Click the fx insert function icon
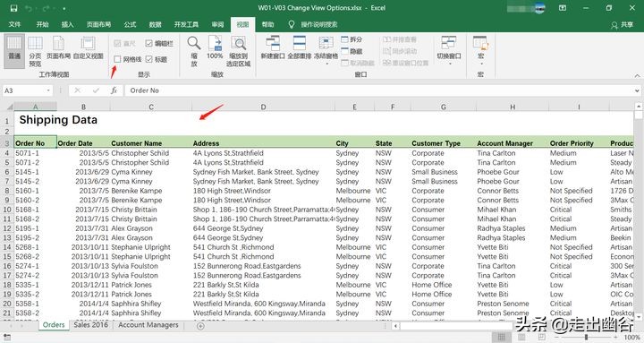The height and width of the screenshot is (343, 644). (114, 90)
